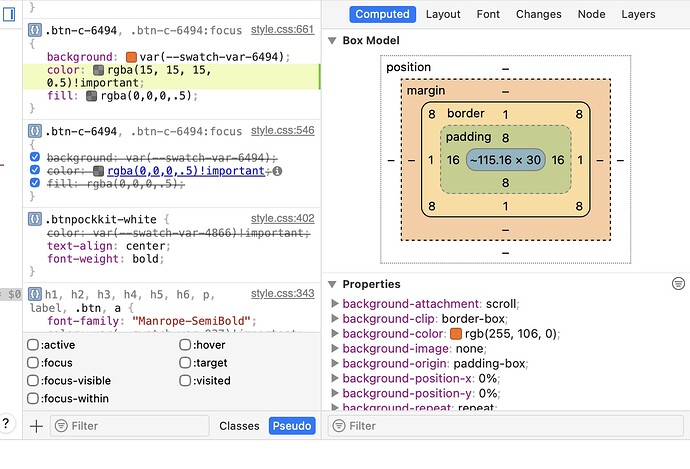Viewport: 690px width, 469px height.
Task: Expand the background-image property
Action: (334, 348)
